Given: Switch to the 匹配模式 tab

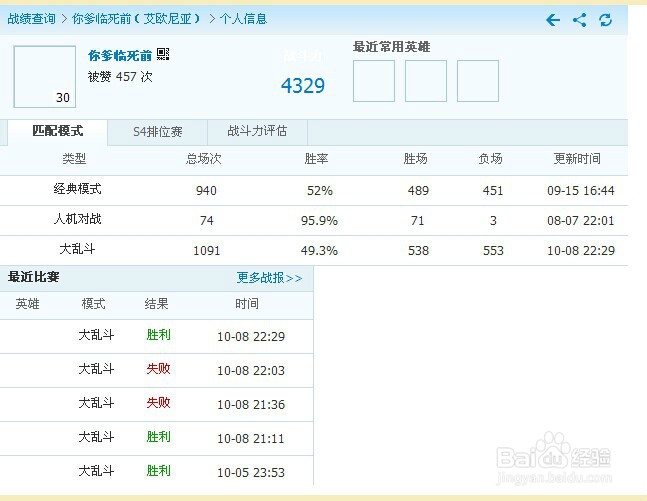Looking at the screenshot, I should tap(58, 131).
